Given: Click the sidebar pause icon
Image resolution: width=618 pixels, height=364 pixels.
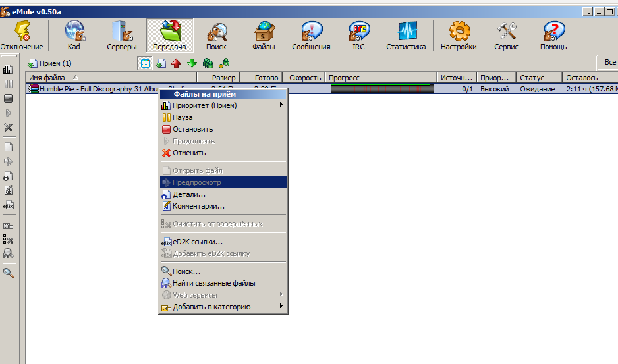Looking at the screenshot, I should pos(9,84).
